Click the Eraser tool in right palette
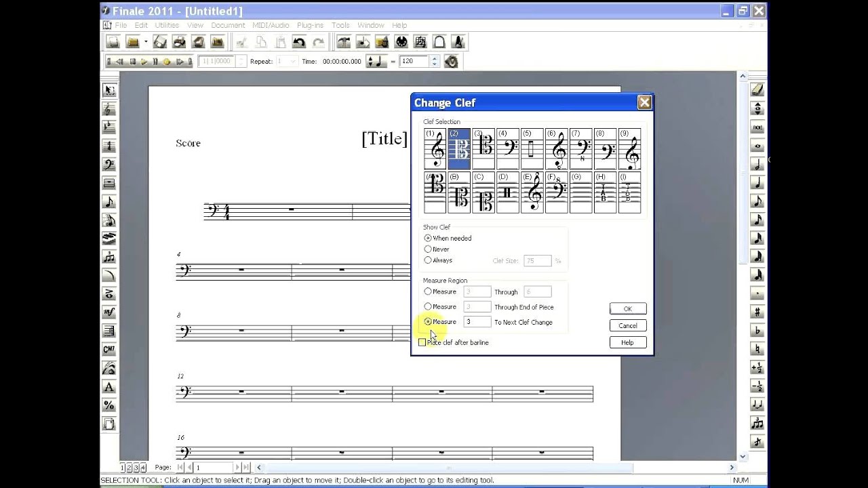 point(757,89)
